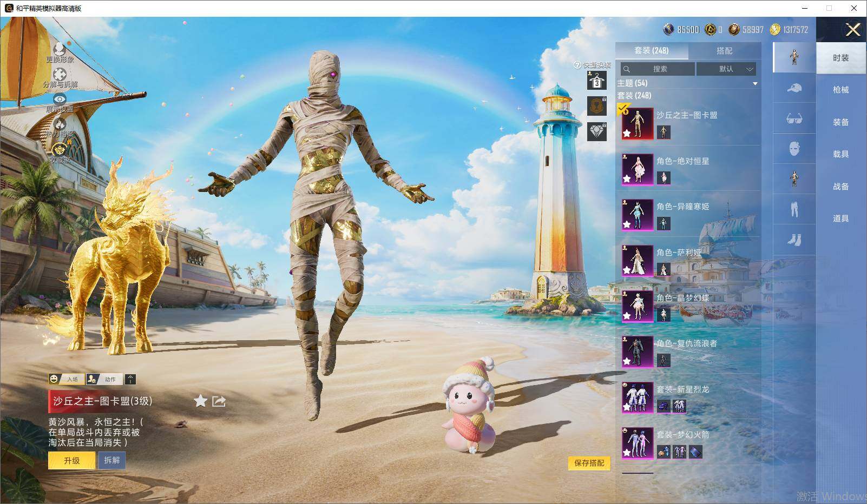
Task: Expand the up-arrow panel beside 动作
Action: 130,379
